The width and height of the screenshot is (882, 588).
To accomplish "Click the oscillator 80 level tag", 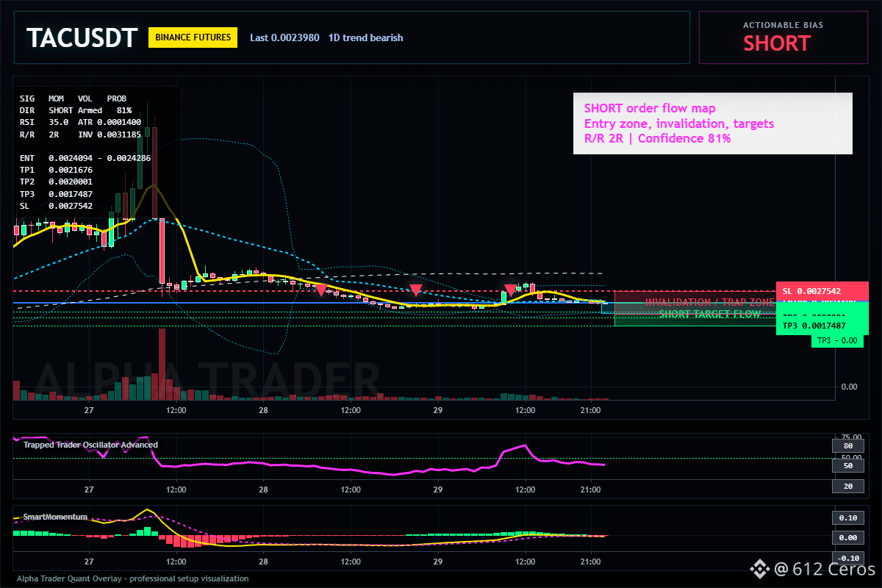I will (x=847, y=445).
